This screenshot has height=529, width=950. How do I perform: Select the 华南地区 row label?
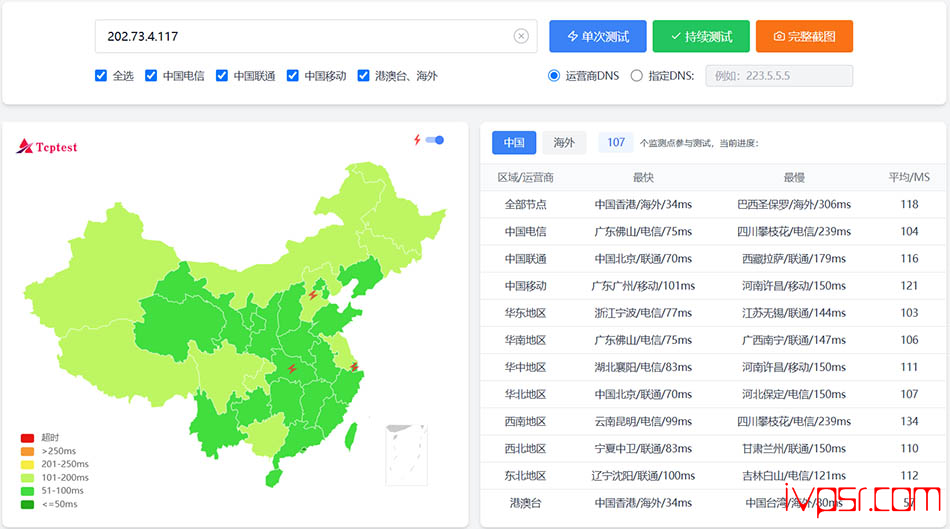pos(525,341)
